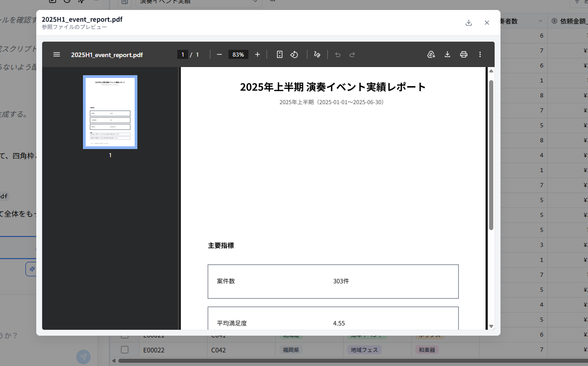Click the redo arrow in PDF toolbar
The width and height of the screenshot is (588, 366).
pos(352,54)
